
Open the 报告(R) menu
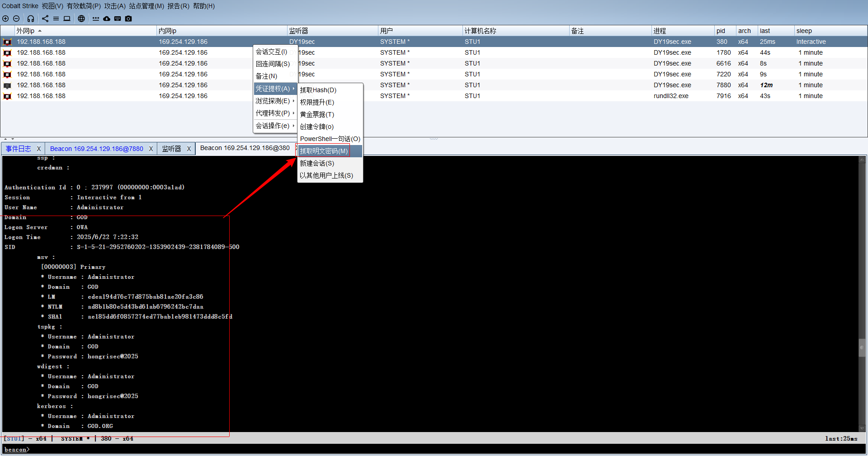tap(178, 6)
